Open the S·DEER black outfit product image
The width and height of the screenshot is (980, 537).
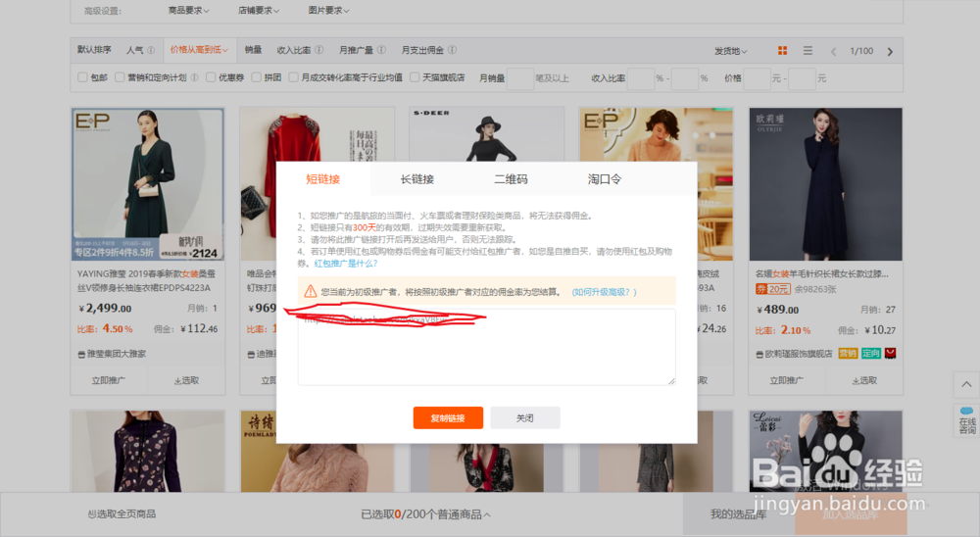point(486,135)
